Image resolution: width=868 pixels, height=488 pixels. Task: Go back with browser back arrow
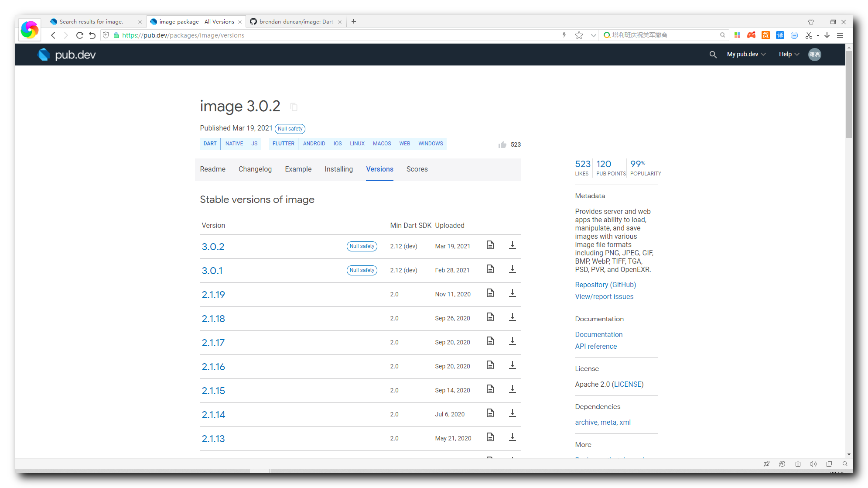point(53,35)
